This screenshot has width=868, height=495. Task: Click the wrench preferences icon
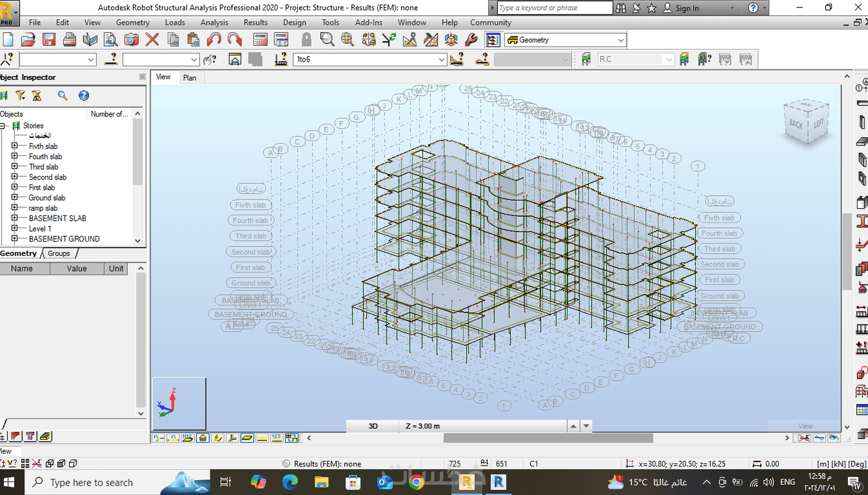[471, 40]
